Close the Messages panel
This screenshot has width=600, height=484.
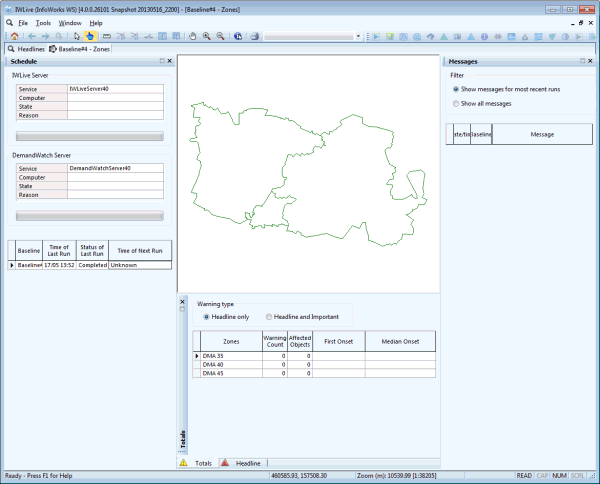(x=590, y=61)
